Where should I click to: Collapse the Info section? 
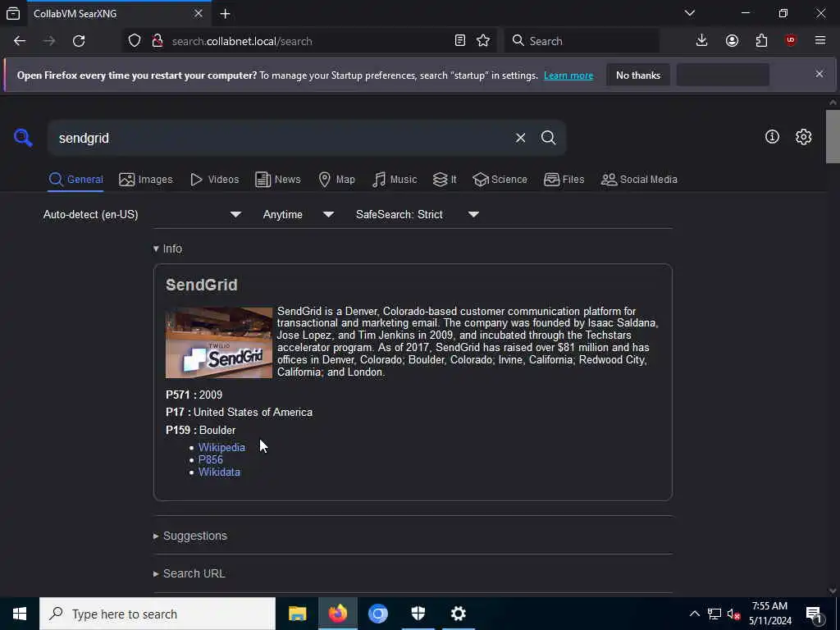(x=167, y=249)
